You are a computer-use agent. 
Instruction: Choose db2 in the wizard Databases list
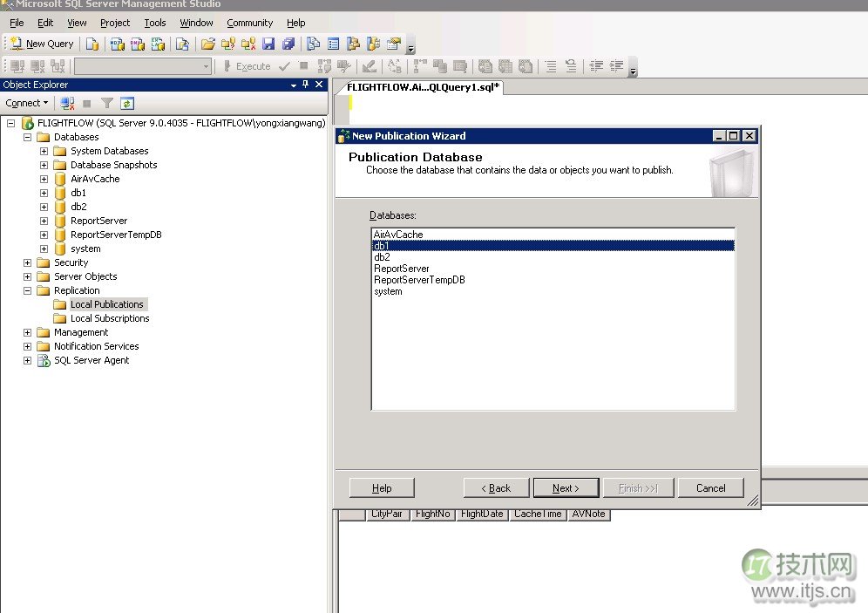(x=553, y=257)
